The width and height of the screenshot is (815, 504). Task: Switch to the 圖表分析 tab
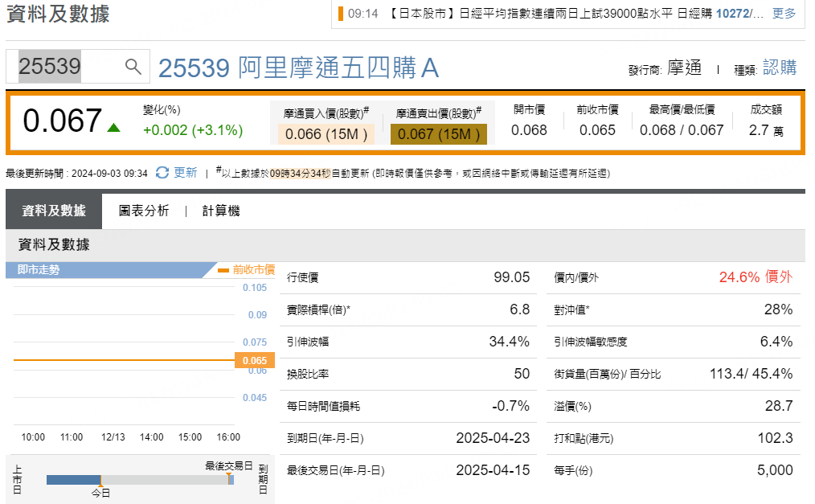coord(143,211)
